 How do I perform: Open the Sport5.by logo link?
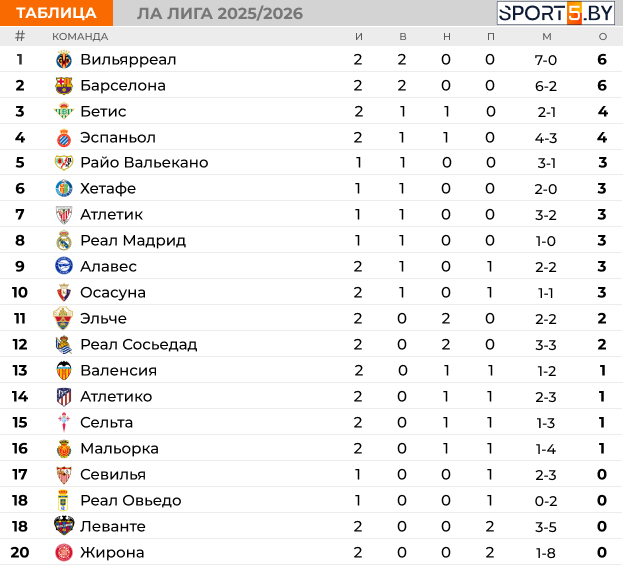click(x=556, y=13)
